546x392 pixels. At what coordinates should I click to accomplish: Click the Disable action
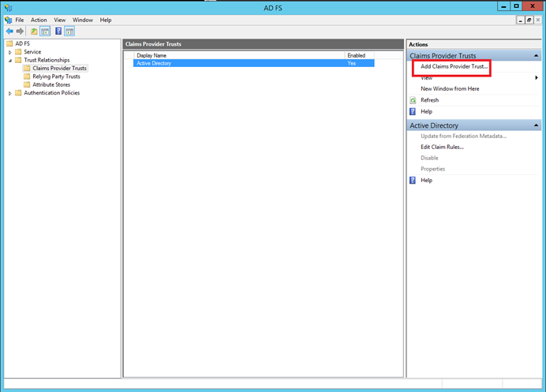pyautogui.click(x=429, y=158)
